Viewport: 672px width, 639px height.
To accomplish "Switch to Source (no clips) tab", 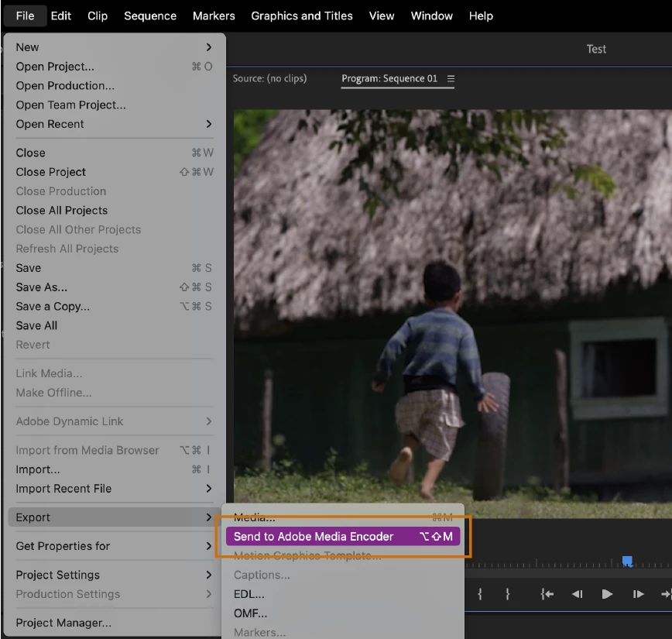I will (x=269, y=78).
